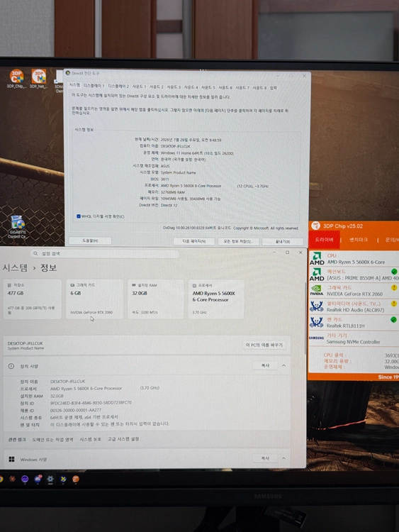This screenshot has height=532, width=399.
Task: Open the 사운드 4 tab
Action: (x=191, y=87)
